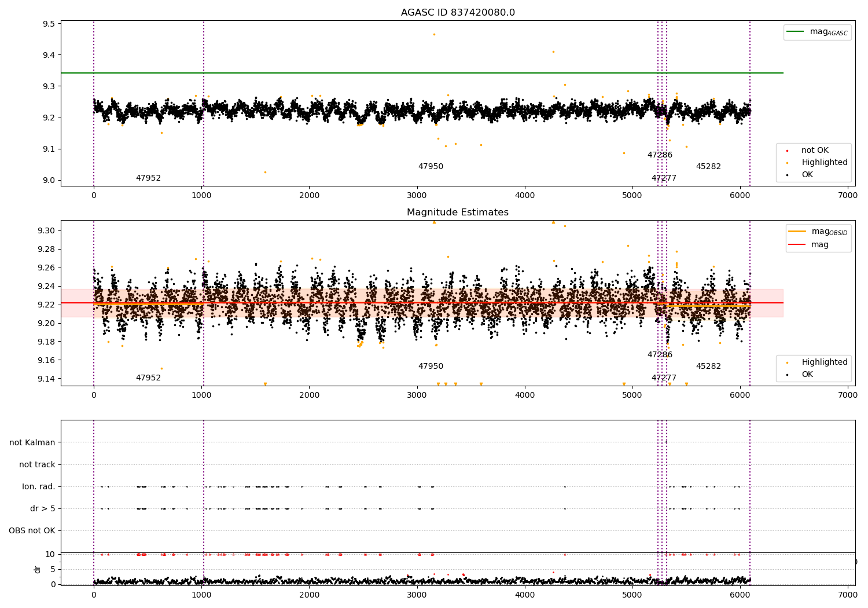This screenshot has height=608, width=868.
Task: Click the 'not Kalman' axis label
Action: (32, 443)
